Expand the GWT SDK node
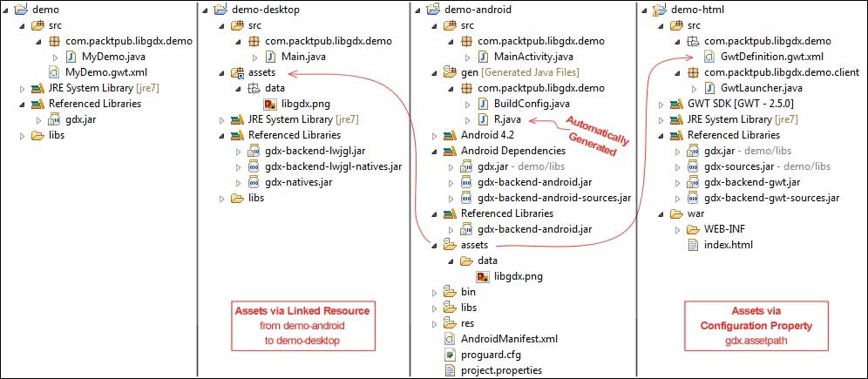The width and height of the screenshot is (868, 379). [x=661, y=104]
